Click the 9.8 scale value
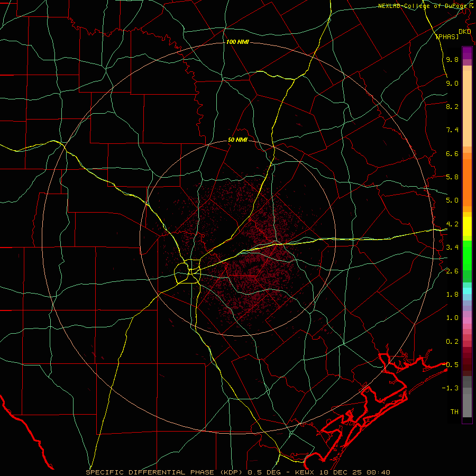The width and height of the screenshot is (476, 476). (x=452, y=59)
